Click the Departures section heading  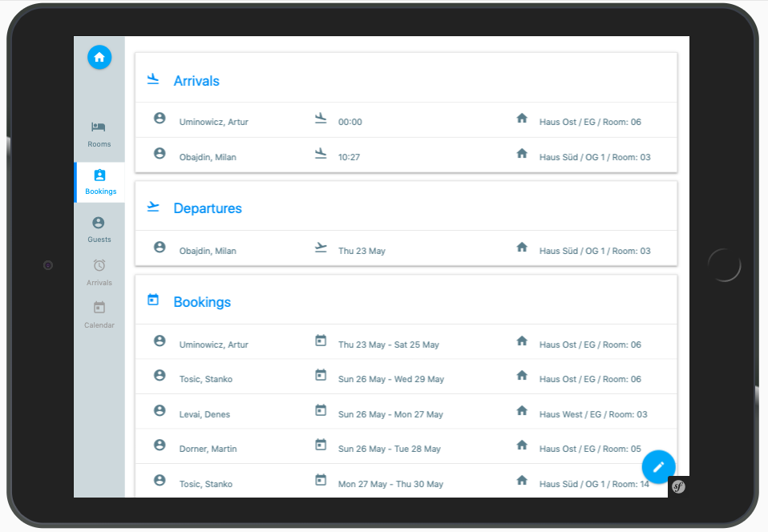click(x=208, y=208)
